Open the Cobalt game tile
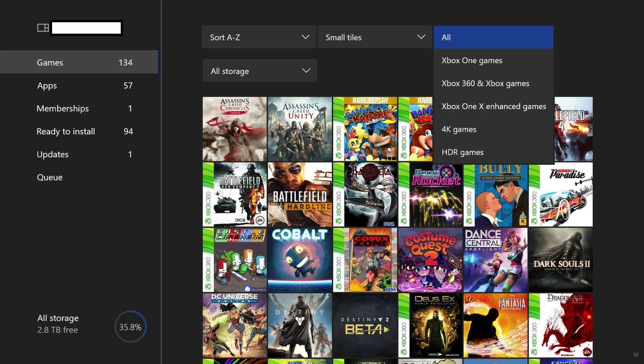Image resolution: width=644 pixels, height=364 pixels. coord(300,260)
